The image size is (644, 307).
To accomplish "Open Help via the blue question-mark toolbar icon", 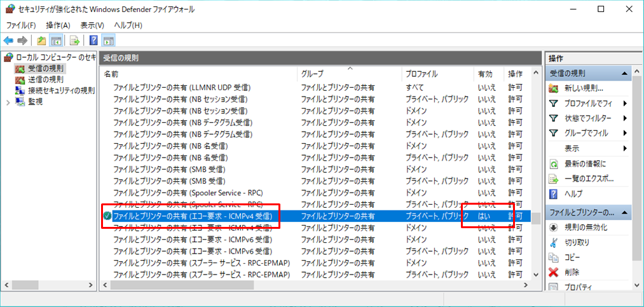I will click(93, 41).
